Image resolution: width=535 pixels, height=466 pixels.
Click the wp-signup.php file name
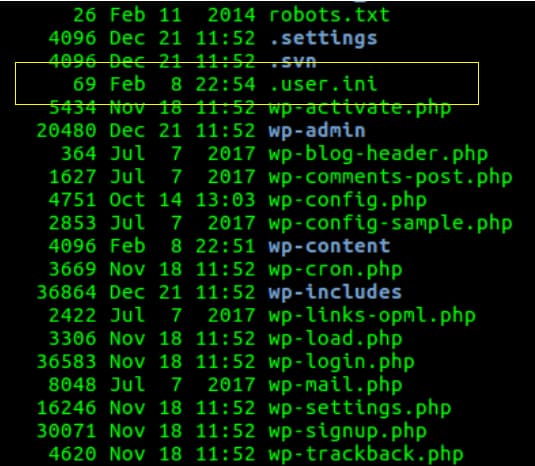348,432
